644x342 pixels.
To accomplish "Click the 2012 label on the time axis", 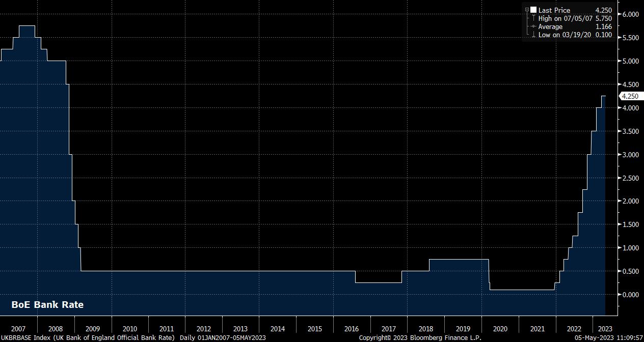I will [204, 329].
